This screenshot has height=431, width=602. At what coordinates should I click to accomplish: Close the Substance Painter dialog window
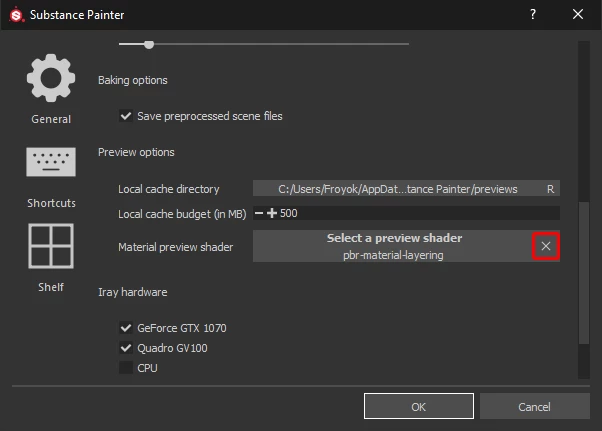577,15
